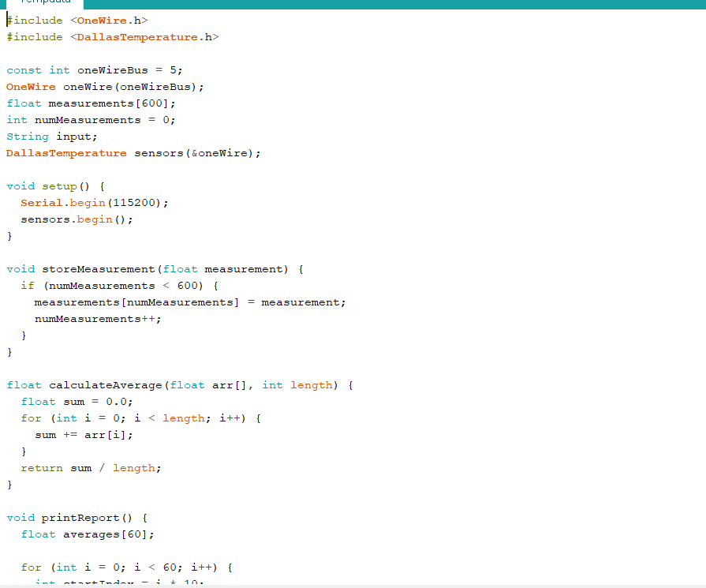Click the Serial.begin(115200) call
The height and width of the screenshot is (588, 706).
(95, 203)
